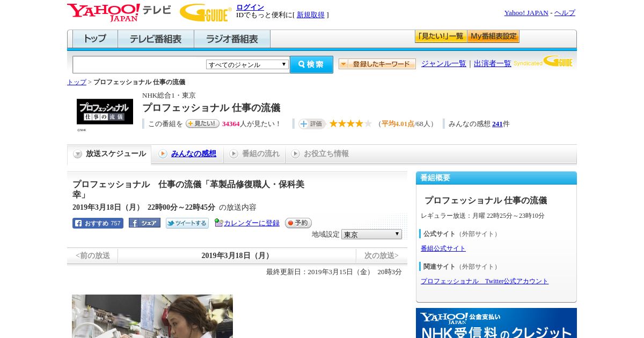Click the 出演者一覧 link
644x338 pixels.
[493, 64]
